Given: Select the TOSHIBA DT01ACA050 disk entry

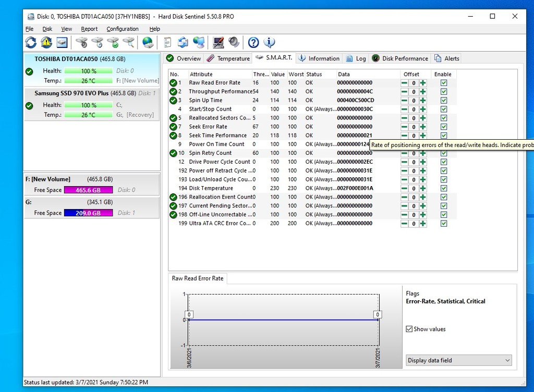Looking at the screenshot, I should 92,70.
